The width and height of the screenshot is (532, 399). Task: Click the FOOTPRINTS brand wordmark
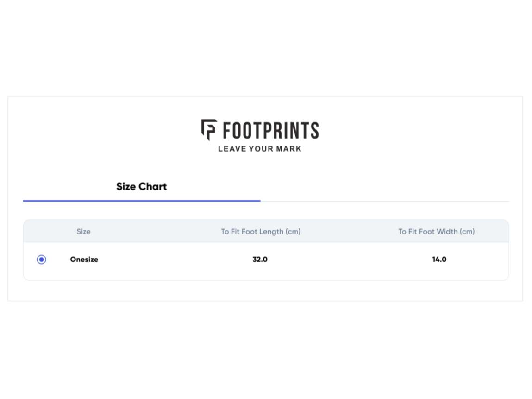[271, 131]
